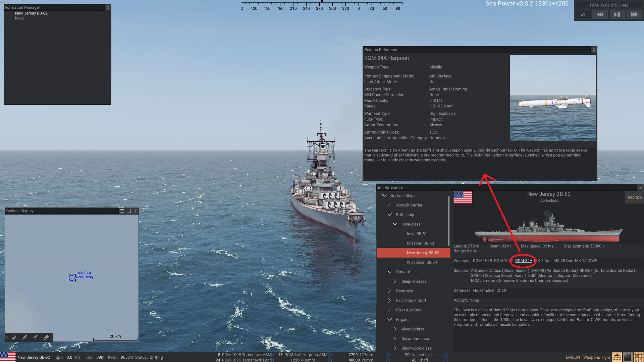Open RGM-84A weapon reference link
Screen dimensions: 644x362
coord(524,261)
